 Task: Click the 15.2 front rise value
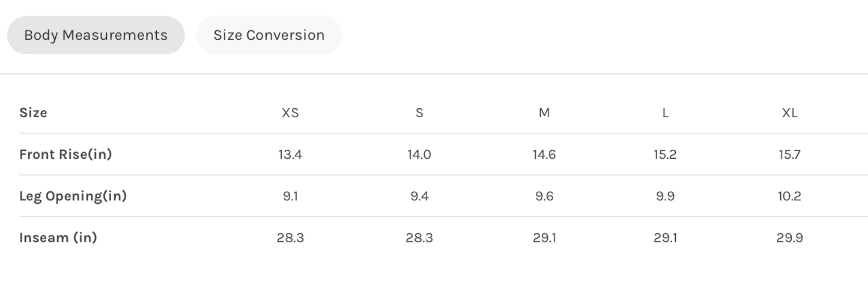665,155
